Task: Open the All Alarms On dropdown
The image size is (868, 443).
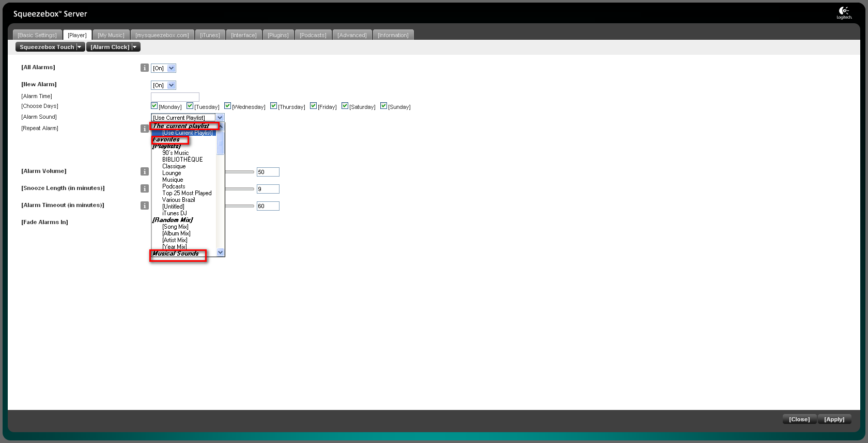Action: (163, 68)
